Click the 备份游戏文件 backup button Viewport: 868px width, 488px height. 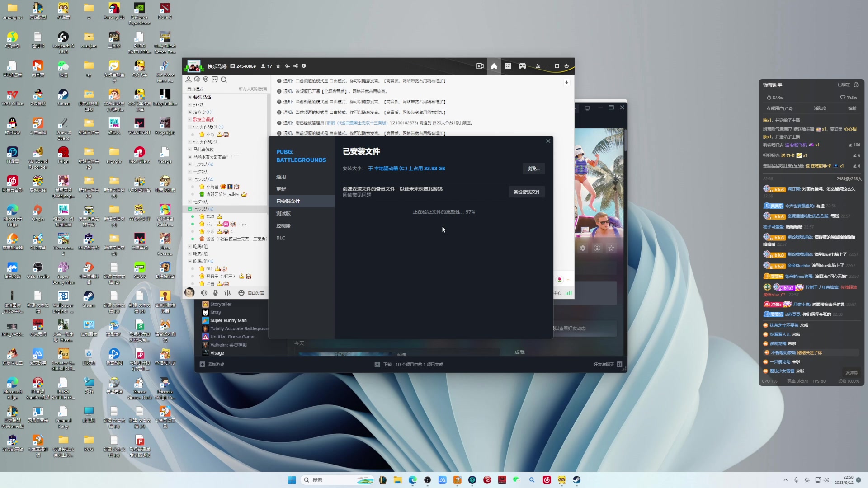click(527, 192)
